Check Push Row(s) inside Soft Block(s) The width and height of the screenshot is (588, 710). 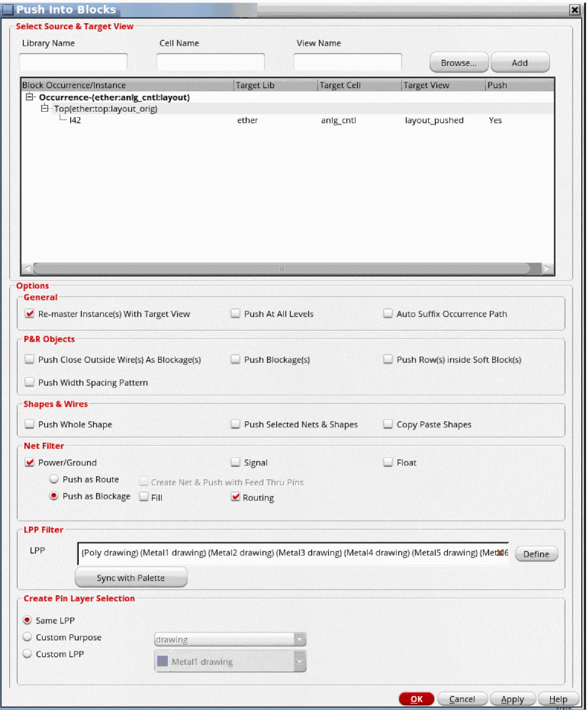click(388, 359)
